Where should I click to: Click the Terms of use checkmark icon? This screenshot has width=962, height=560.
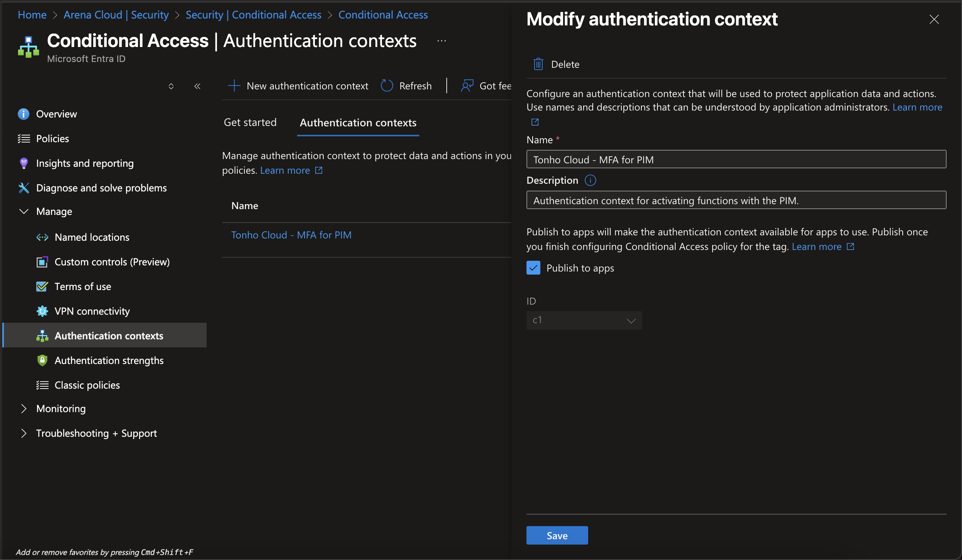(42, 287)
